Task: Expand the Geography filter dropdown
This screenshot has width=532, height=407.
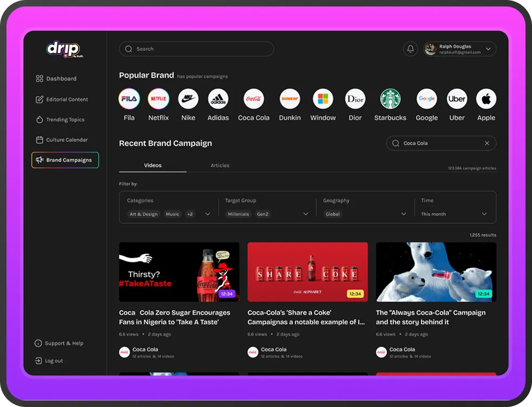Action: point(404,214)
